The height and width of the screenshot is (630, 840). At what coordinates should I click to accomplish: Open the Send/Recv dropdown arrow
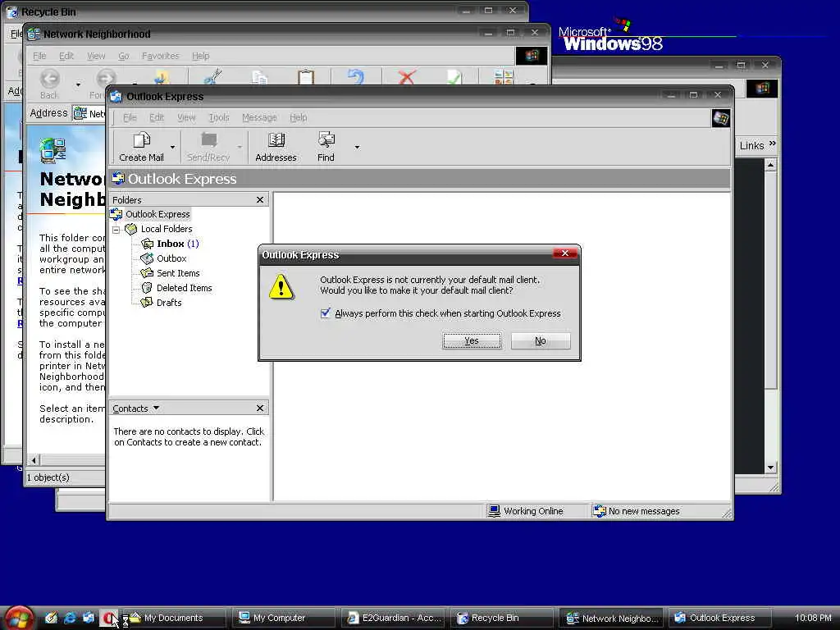[x=240, y=147]
